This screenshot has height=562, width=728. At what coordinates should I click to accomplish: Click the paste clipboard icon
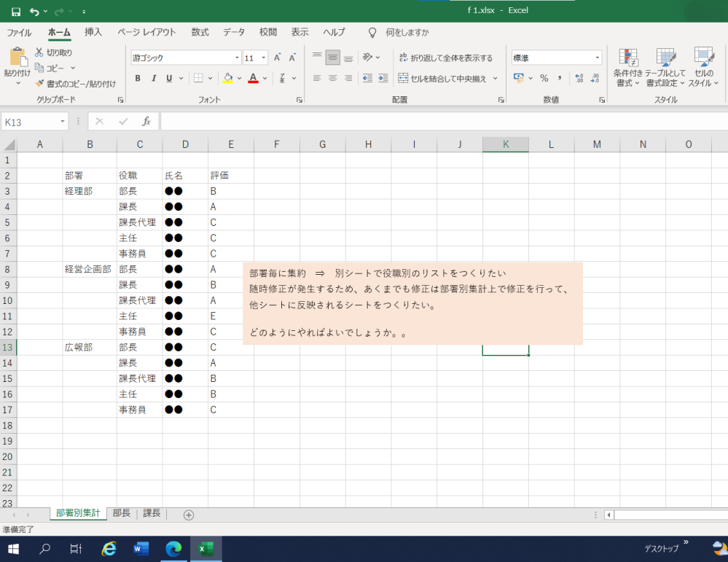tap(17, 57)
